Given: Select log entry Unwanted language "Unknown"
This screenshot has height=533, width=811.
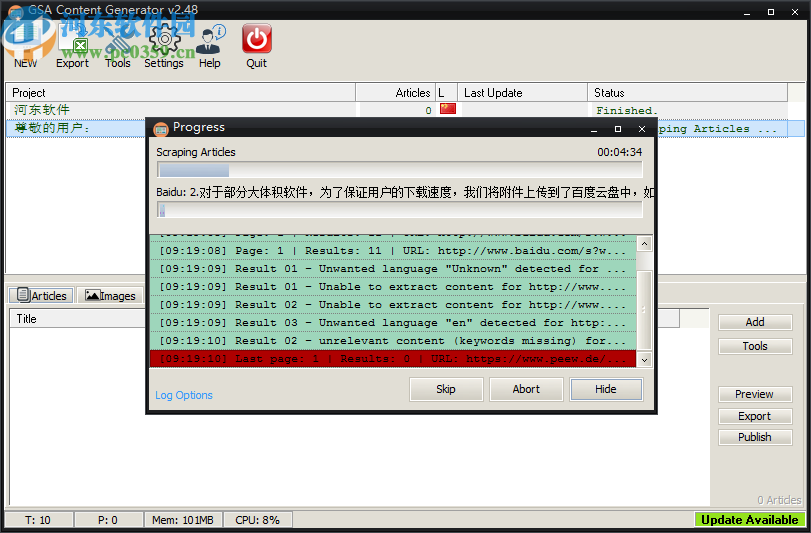Looking at the screenshot, I should coord(393,269).
